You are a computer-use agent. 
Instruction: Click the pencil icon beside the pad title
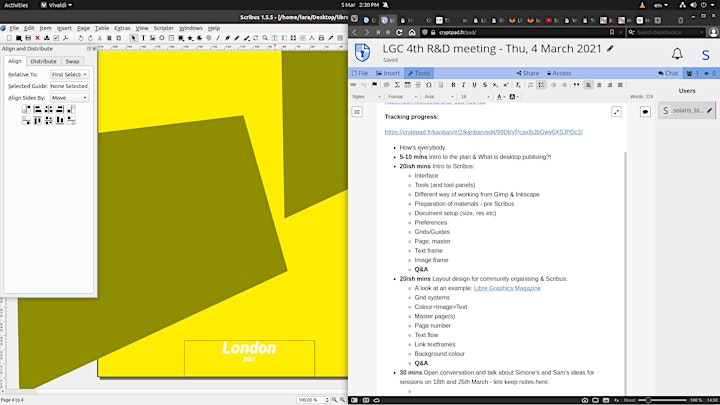[x=610, y=49]
